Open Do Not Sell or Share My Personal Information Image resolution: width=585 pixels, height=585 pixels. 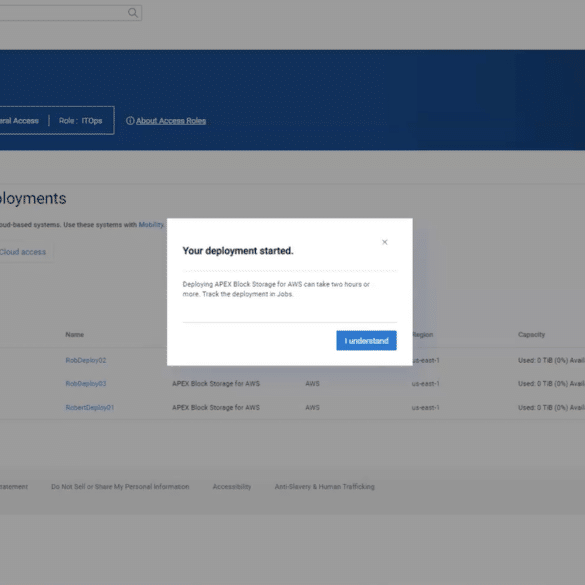tap(120, 487)
